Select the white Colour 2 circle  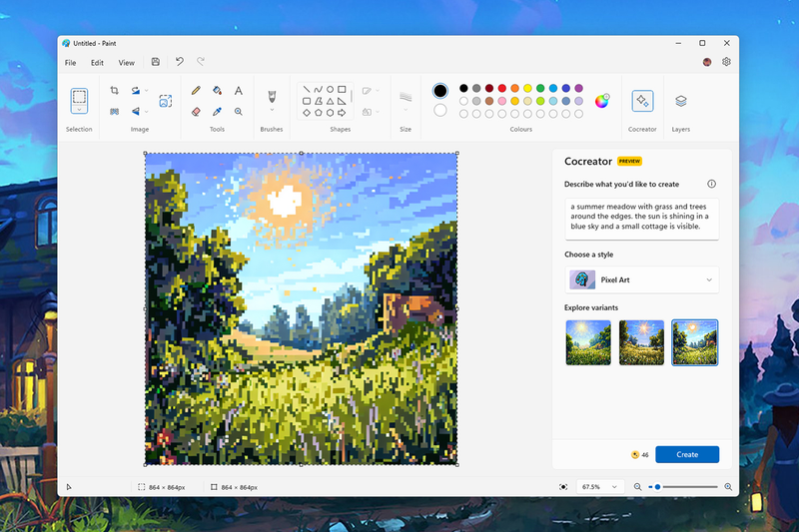coord(440,110)
